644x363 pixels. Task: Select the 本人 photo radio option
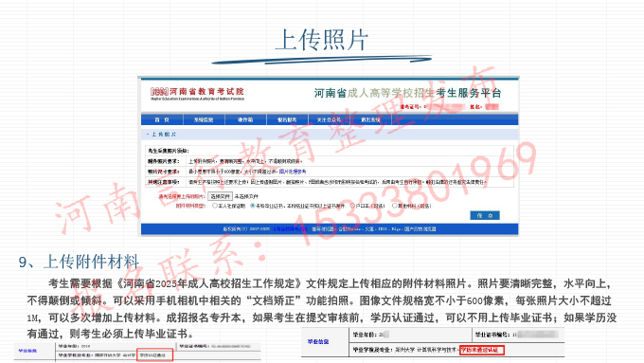[215, 206]
